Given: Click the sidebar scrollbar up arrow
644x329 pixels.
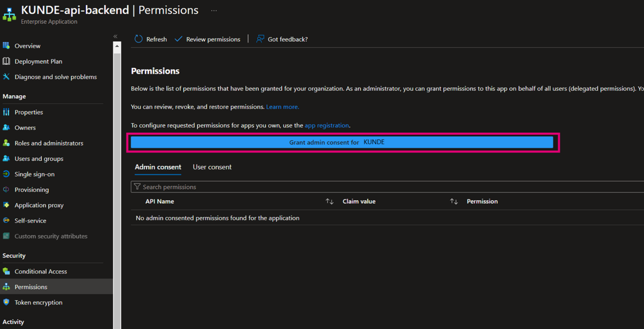Looking at the screenshot, I should [117, 46].
